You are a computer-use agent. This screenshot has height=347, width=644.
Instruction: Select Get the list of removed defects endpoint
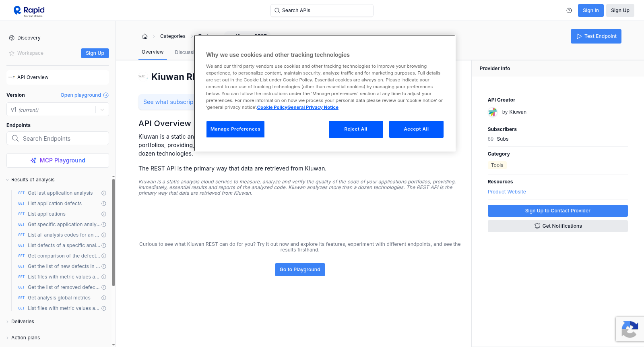(64, 287)
